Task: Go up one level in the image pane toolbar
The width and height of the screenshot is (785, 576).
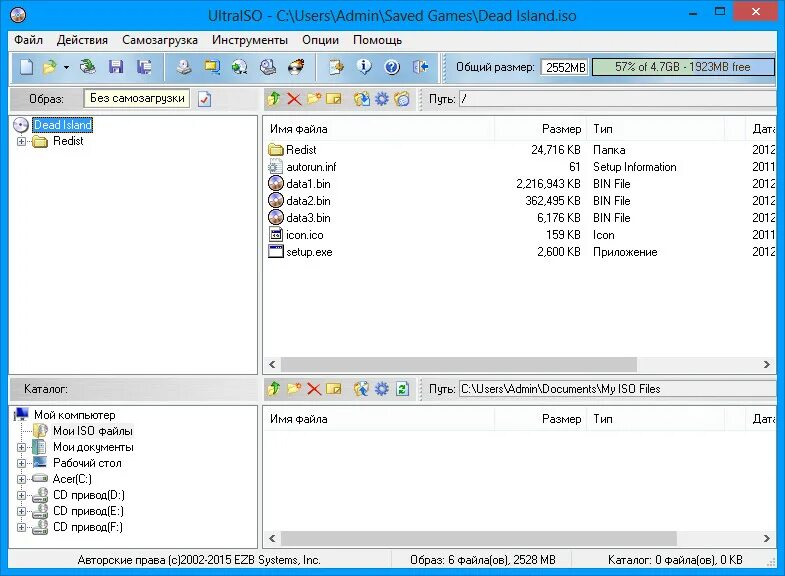Action: [x=274, y=99]
